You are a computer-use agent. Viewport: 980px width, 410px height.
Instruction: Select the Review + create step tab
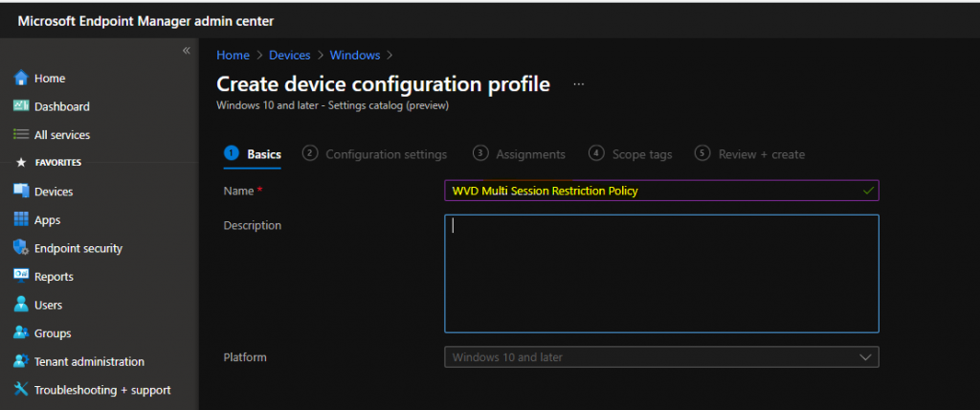point(750,154)
